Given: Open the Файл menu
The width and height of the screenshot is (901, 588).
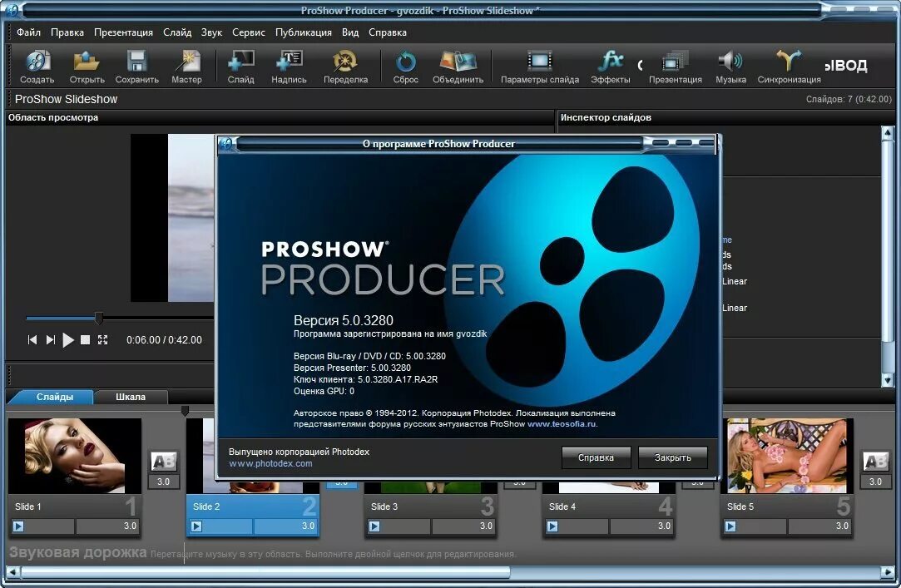Looking at the screenshot, I should pyautogui.click(x=29, y=32).
